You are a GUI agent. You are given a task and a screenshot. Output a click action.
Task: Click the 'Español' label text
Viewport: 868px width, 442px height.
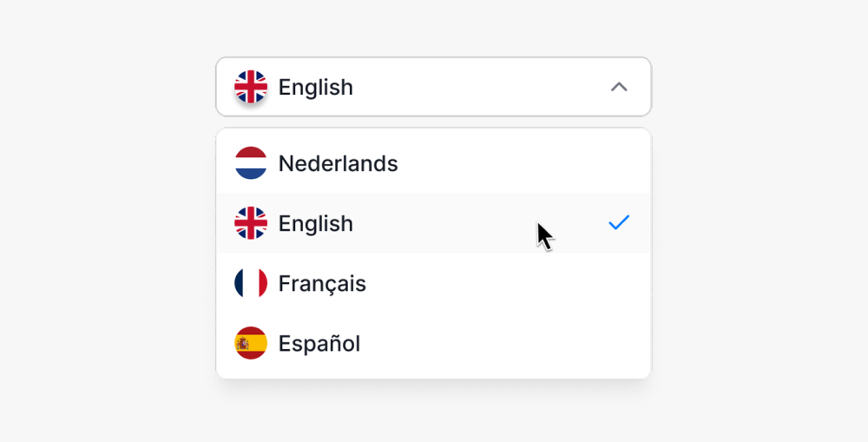319,343
